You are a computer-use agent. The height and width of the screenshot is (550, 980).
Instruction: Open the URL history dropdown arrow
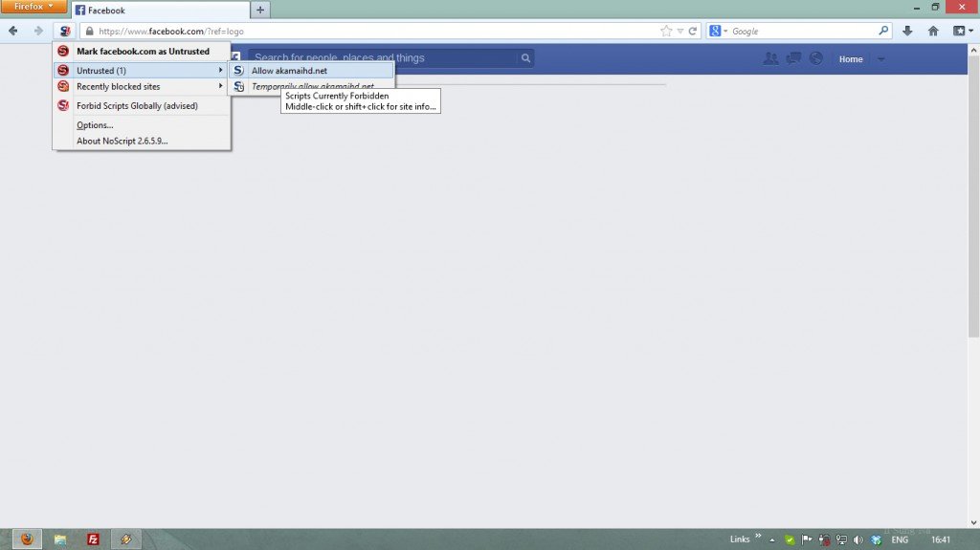(680, 32)
